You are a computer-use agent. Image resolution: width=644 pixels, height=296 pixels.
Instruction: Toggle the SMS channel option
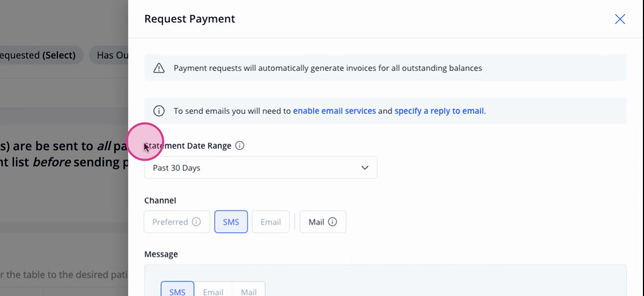pos(231,222)
